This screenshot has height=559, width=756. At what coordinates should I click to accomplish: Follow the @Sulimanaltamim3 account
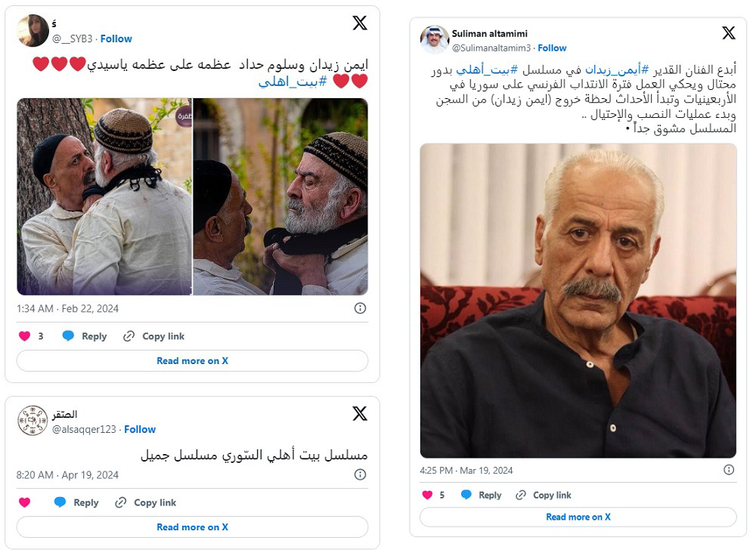point(552,48)
